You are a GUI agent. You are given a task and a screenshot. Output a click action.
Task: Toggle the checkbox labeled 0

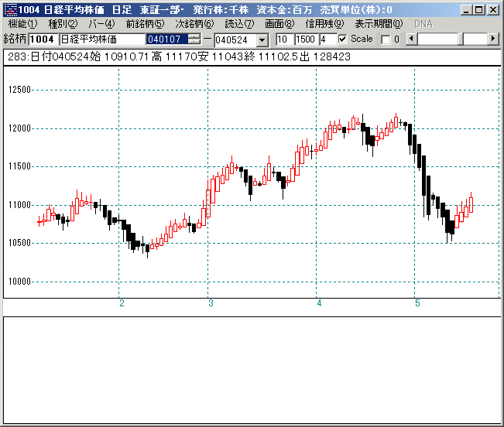[x=385, y=39]
